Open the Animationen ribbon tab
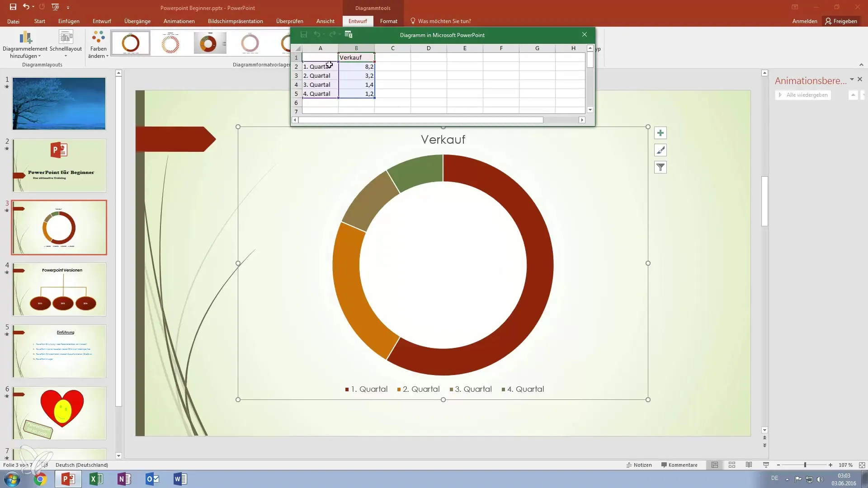868x488 pixels. pyautogui.click(x=179, y=21)
